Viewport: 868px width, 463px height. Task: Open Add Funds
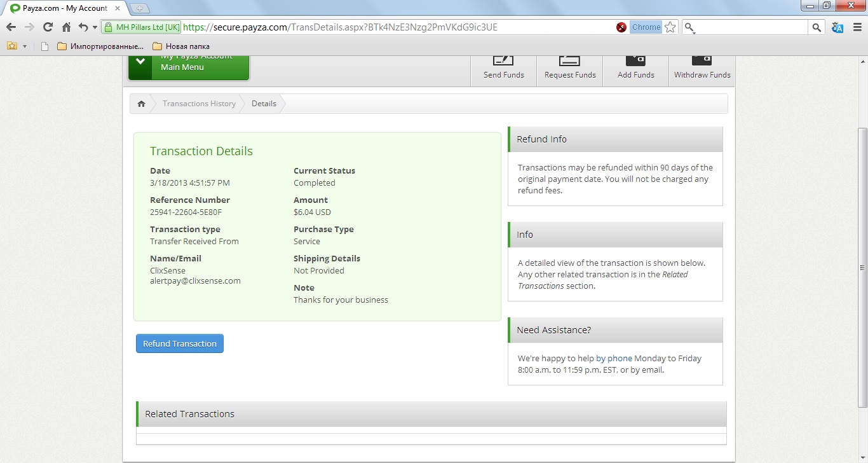tap(636, 70)
